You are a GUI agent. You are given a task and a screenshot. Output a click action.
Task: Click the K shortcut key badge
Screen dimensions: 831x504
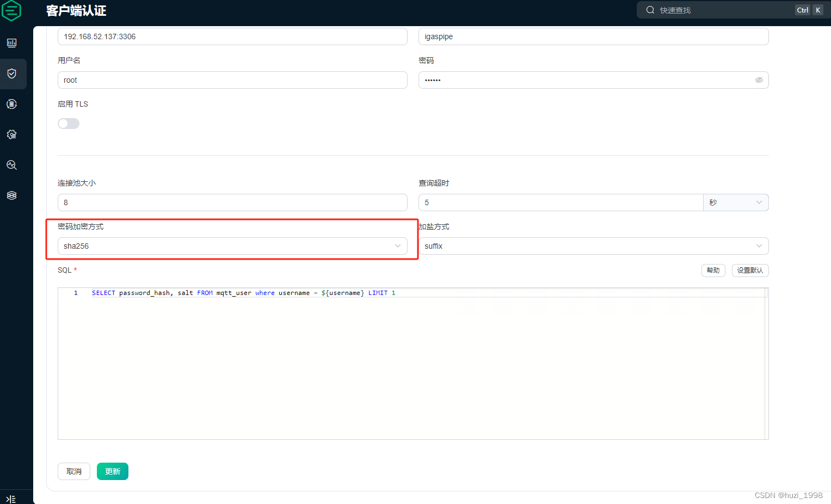click(x=818, y=10)
